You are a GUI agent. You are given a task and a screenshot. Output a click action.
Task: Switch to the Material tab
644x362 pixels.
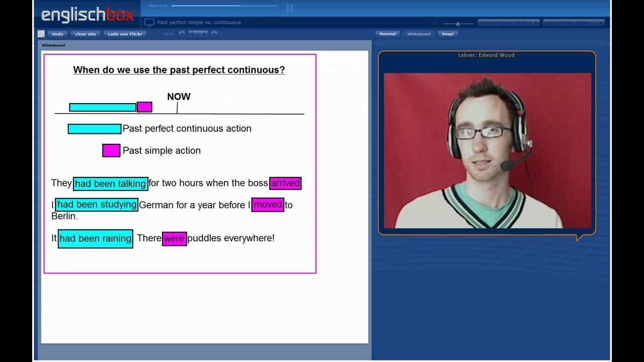tap(387, 34)
